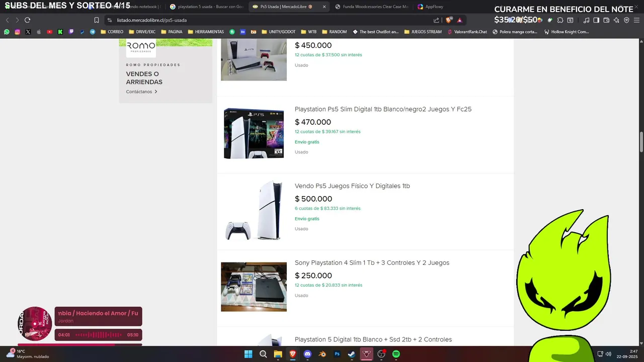Toggle the browser sidebar panel icon
Screen dimensions: 644x362
tap(596, 20)
